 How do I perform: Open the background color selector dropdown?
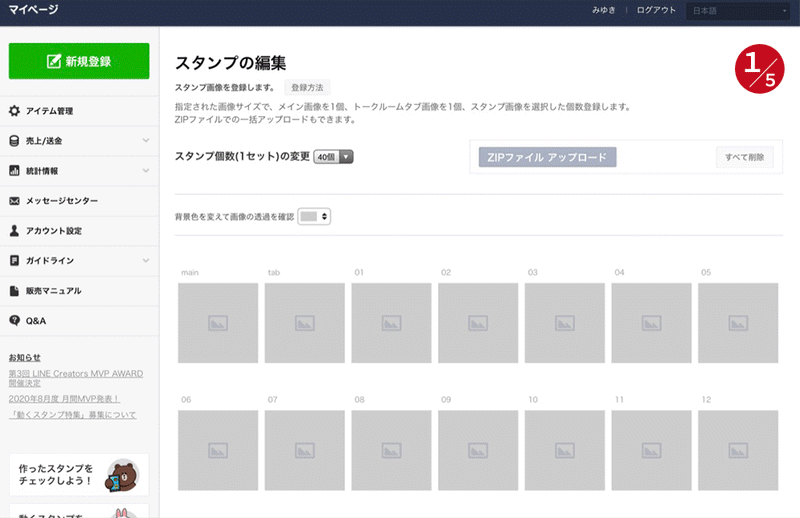(314, 216)
